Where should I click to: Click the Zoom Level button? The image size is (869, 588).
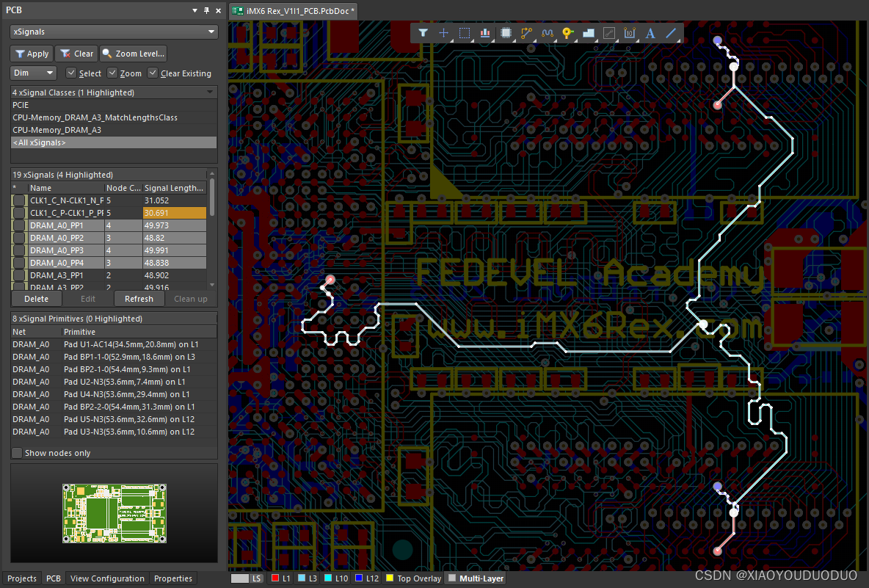pyautogui.click(x=134, y=54)
